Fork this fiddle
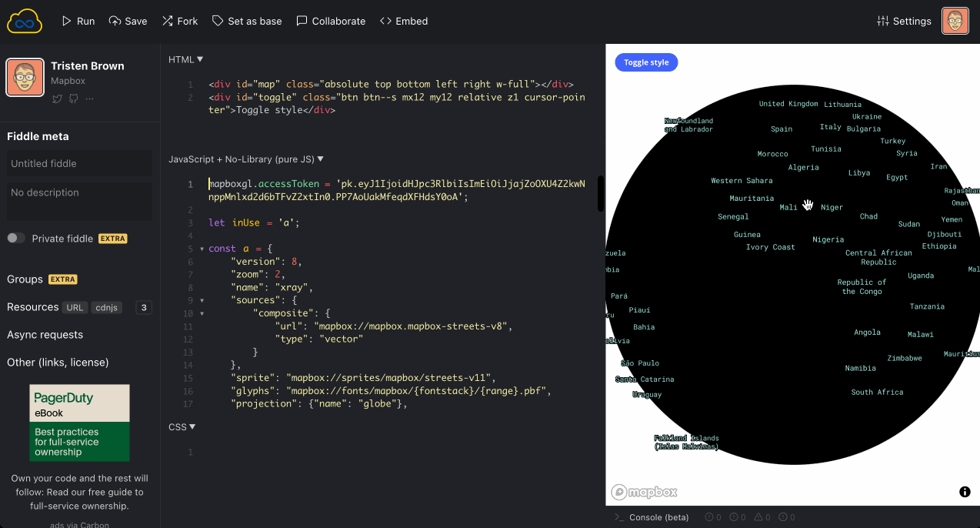This screenshot has width=980, height=528. (180, 21)
